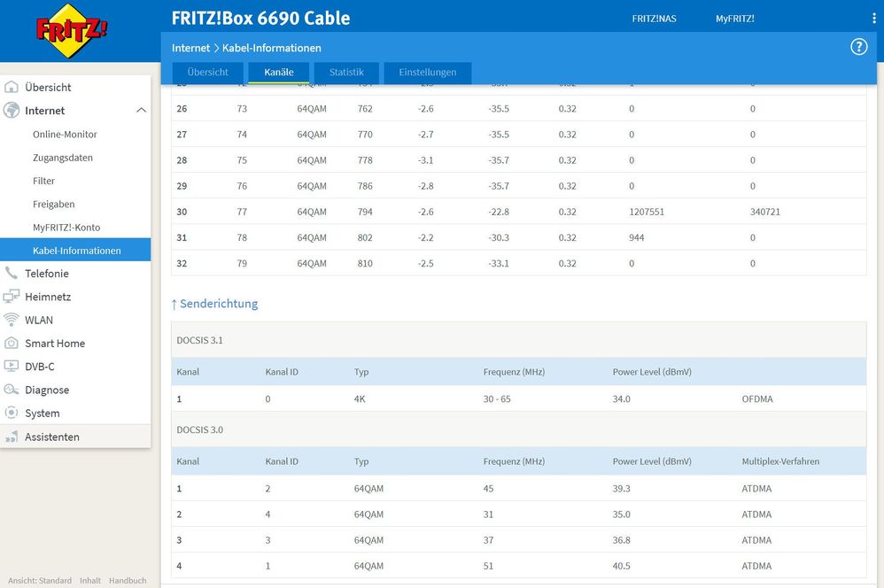Click the value 1207551 in row 30
Screen dimensions: 884x588
click(646, 212)
